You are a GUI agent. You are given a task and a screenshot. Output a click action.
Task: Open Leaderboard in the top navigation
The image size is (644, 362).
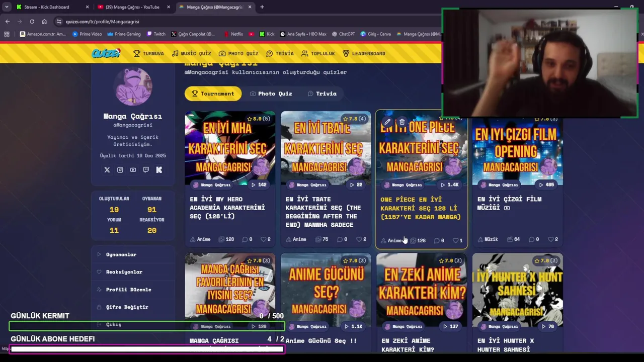pyautogui.click(x=364, y=53)
